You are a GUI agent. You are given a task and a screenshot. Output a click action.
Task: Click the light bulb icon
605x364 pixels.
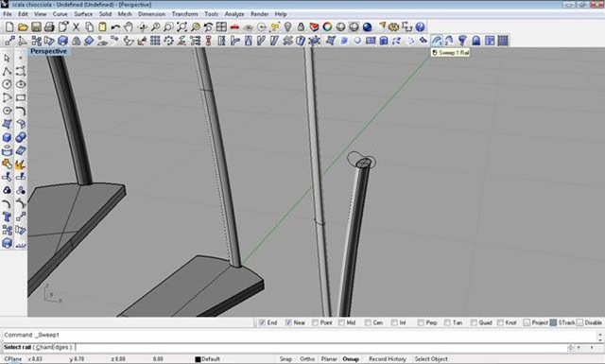287,27
